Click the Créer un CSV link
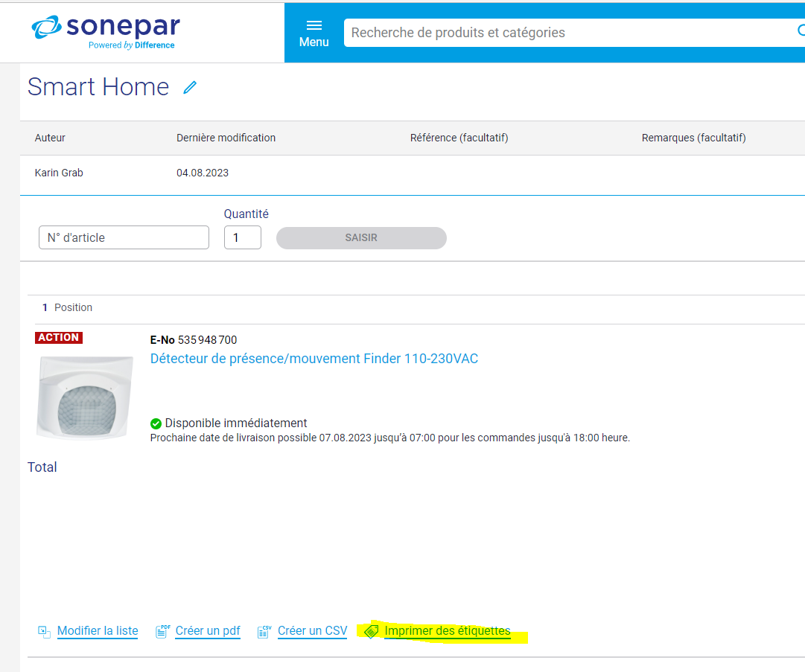805x672 pixels. 313,631
